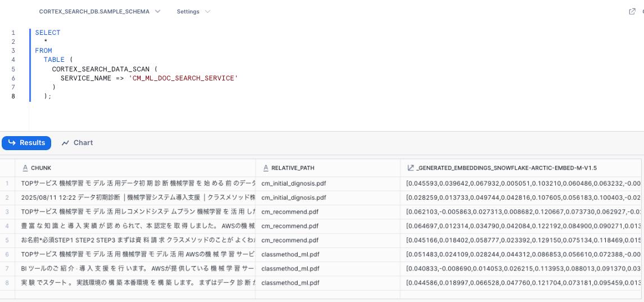Click embedding cell starting [0.051483

click(x=521, y=255)
